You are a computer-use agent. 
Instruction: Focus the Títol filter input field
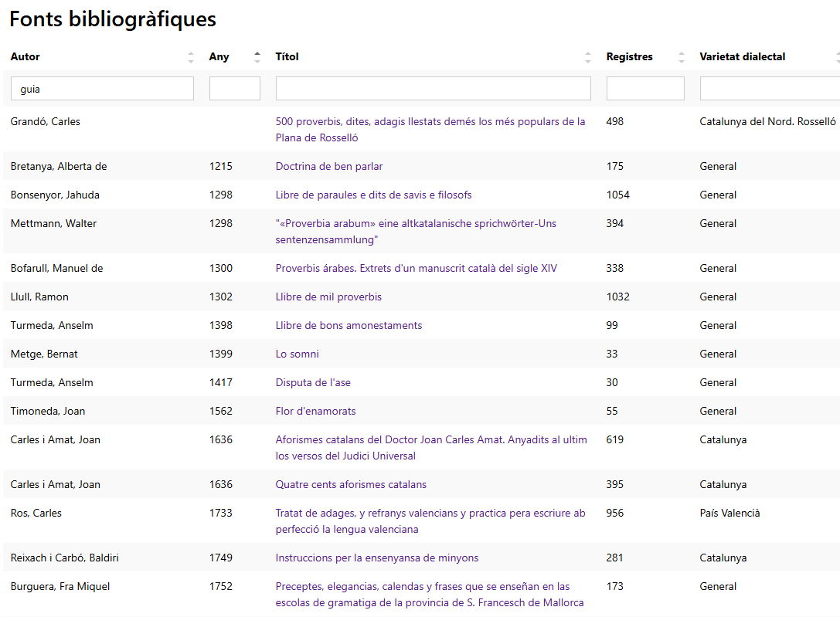[x=434, y=88]
